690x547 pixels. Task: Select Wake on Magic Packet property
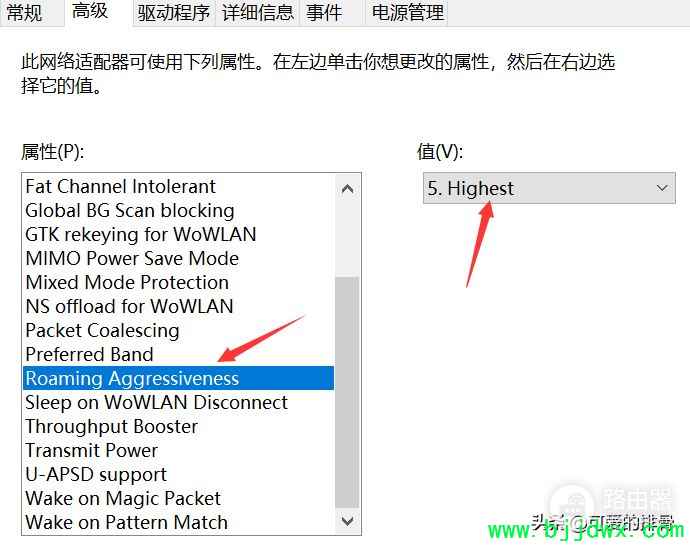178,499
